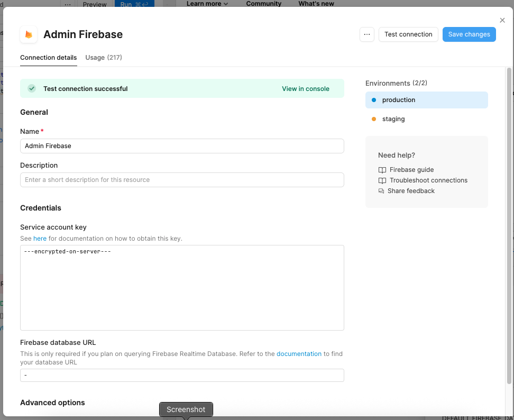Open the 'here' documentation link
Image resolution: width=514 pixels, height=420 pixels.
pyautogui.click(x=40, y=239)
